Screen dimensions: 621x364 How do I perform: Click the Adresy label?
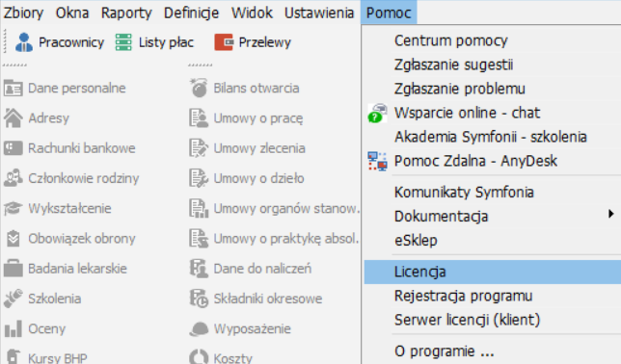coord(49,118)
